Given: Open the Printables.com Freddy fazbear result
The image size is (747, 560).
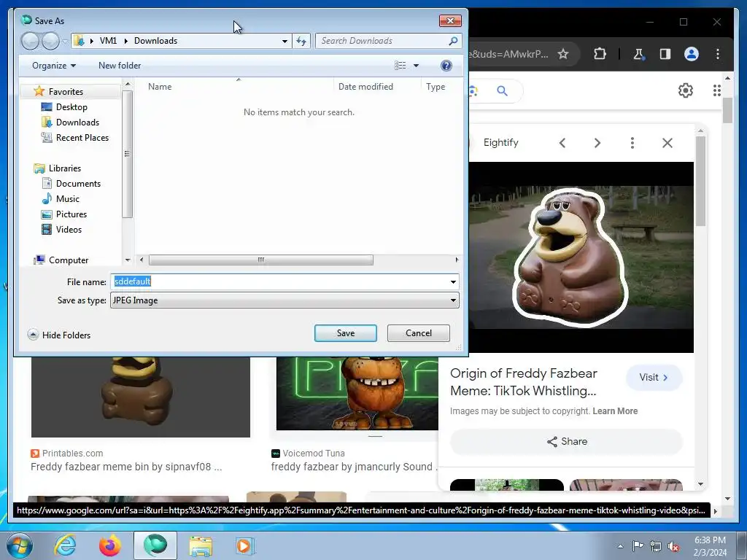Looking at the screenshot, I should [125, 467].
